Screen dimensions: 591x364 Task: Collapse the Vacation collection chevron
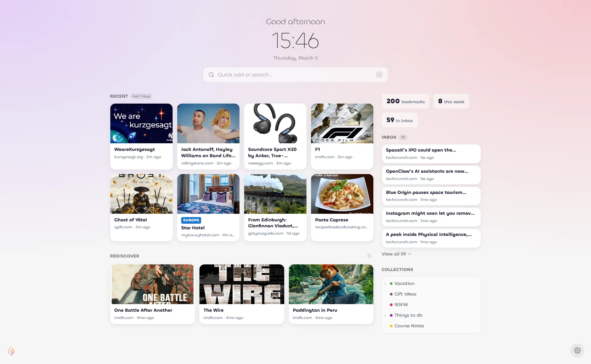pyautogui.click(x=385, y=283)
